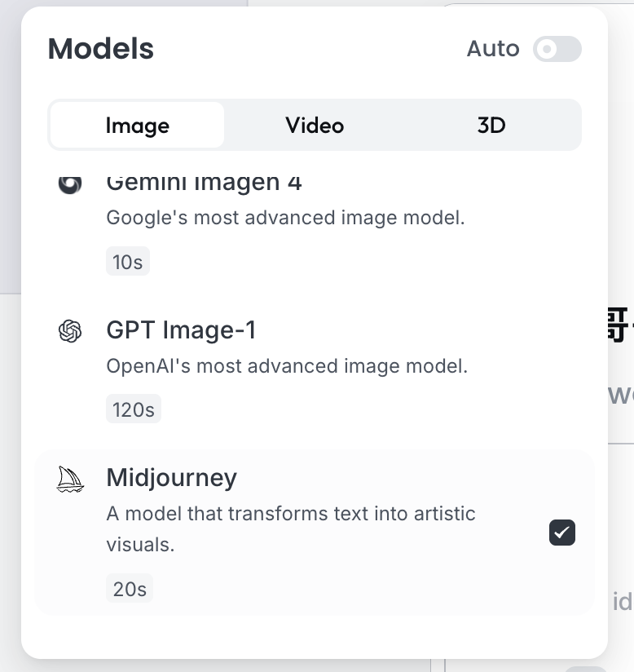Pick the Midjourney model title
This screenshot has height=672, width=634.
[x=171, y=478]
